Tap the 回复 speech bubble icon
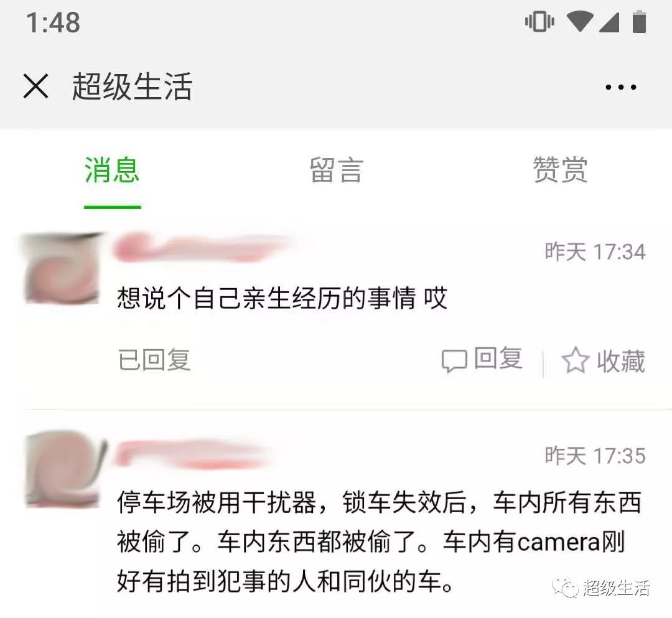 (454, 360)
